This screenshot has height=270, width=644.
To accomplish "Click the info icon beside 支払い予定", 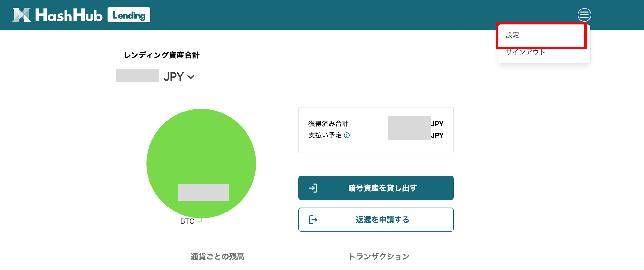I will tap(346, 135).
